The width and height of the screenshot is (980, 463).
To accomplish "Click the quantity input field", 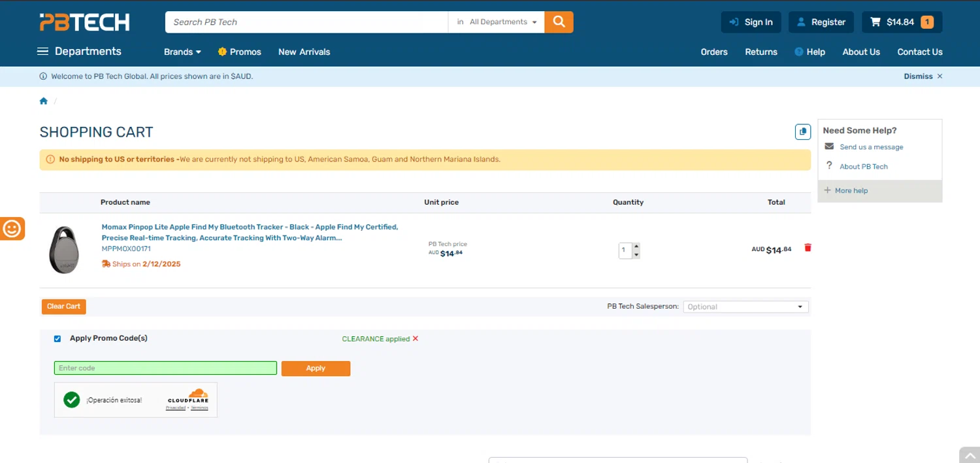I will (625, 250).
